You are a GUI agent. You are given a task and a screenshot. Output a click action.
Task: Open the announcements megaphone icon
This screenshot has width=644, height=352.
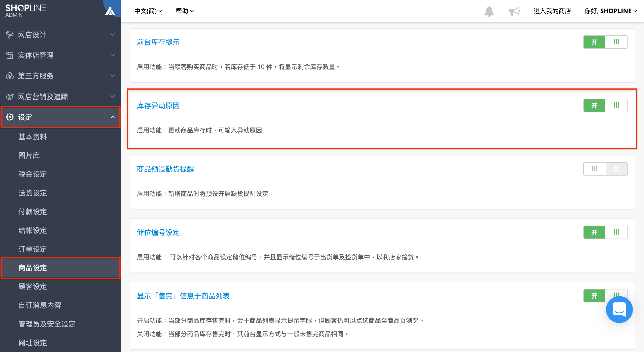pyautogui.click(x=514, y=11)
